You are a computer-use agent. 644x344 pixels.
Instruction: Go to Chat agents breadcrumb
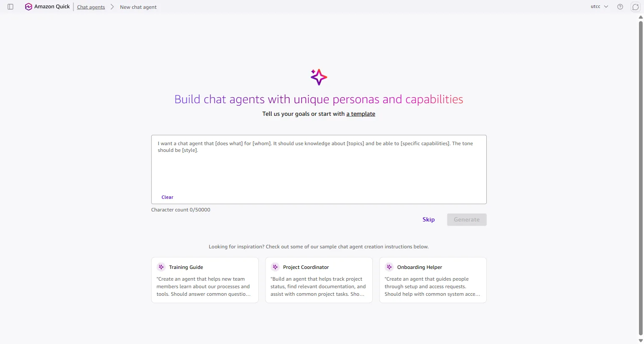pos(91,7)
